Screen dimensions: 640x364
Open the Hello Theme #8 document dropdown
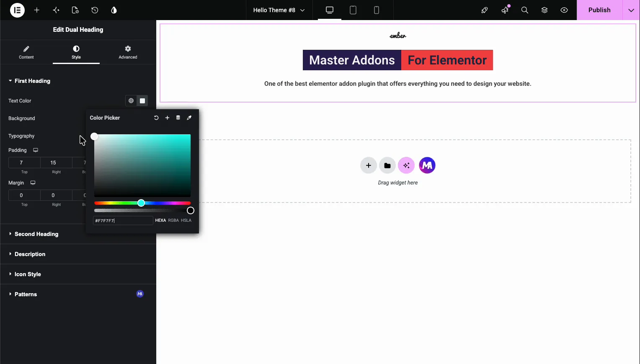click(279, 10)
